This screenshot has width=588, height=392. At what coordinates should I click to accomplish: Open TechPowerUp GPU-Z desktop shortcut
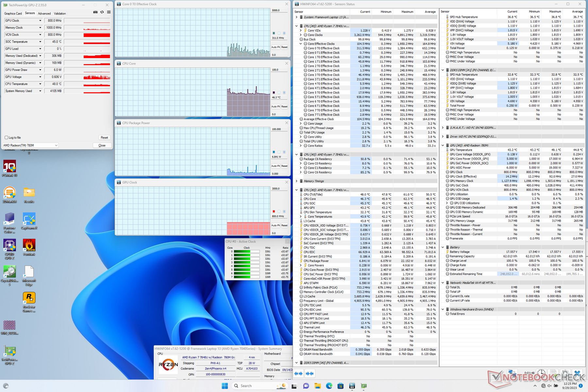[9, 355]
